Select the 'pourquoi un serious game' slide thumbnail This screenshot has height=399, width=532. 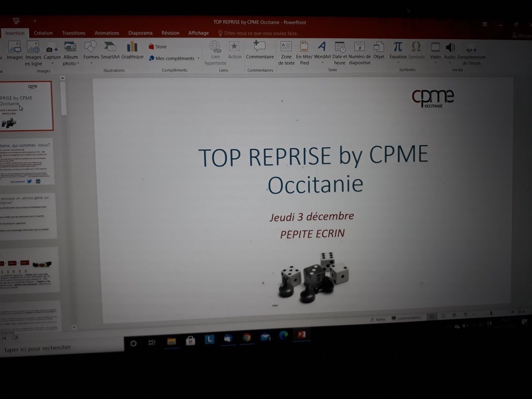tap(27, 215)
